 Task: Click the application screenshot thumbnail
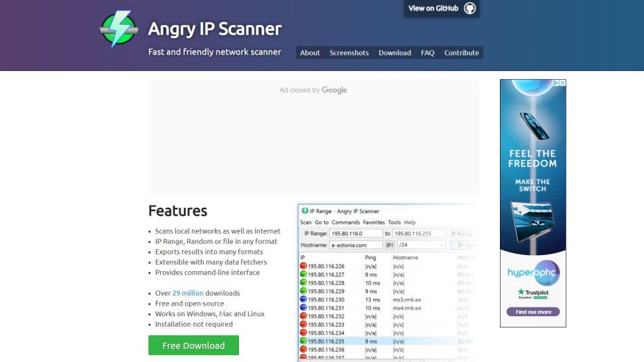click(388, 283)
